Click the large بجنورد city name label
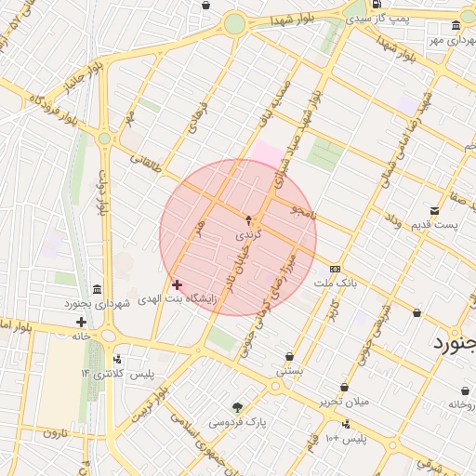 click(455, 343)
